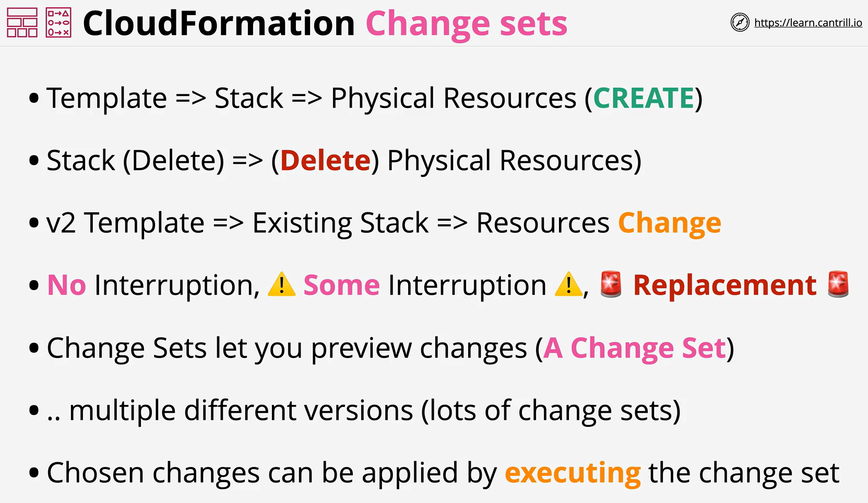Click the red 'Delete' word
Screen dimensions: 868x503
(325, 160)
